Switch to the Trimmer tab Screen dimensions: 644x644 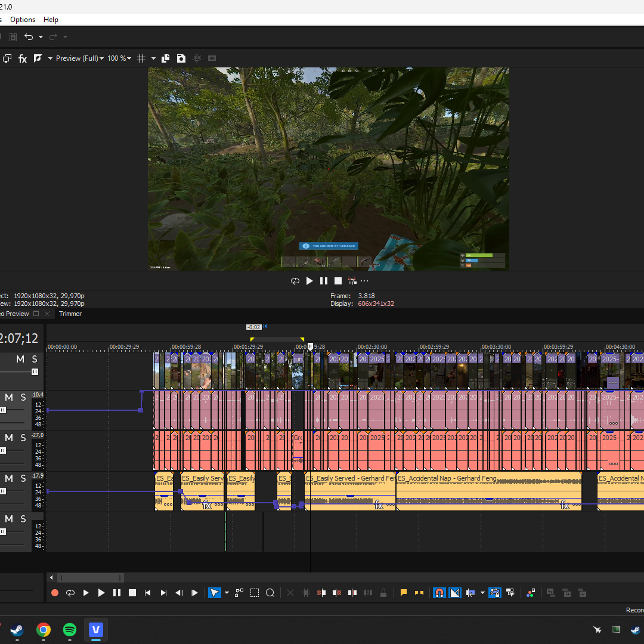[70, 314]
